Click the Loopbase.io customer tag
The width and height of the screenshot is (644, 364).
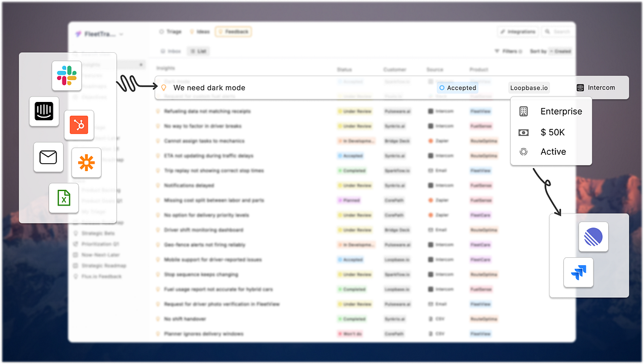(529, 88)
